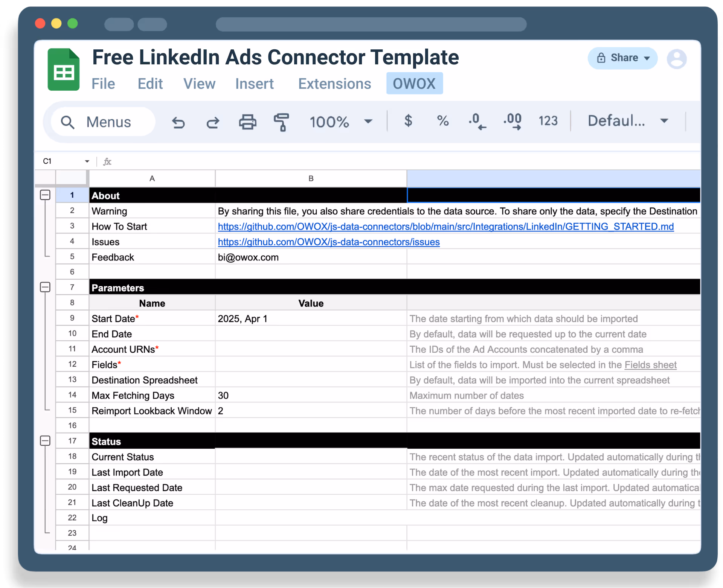This screenshot has height=588, width=723.
Task: Apply currency dollar format
Action: [408, 121]
